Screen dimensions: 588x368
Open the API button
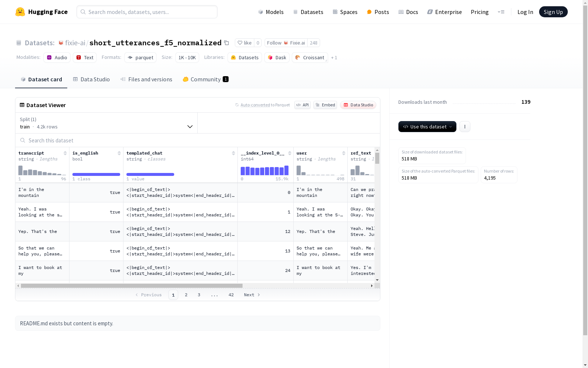click(x=302, y=105)
